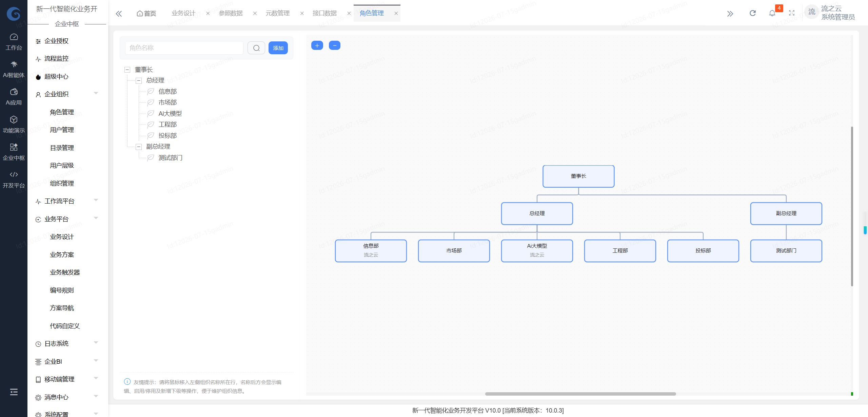
Task: Open Ai智能体 in the dark sidebar
Action: (14, 70)
